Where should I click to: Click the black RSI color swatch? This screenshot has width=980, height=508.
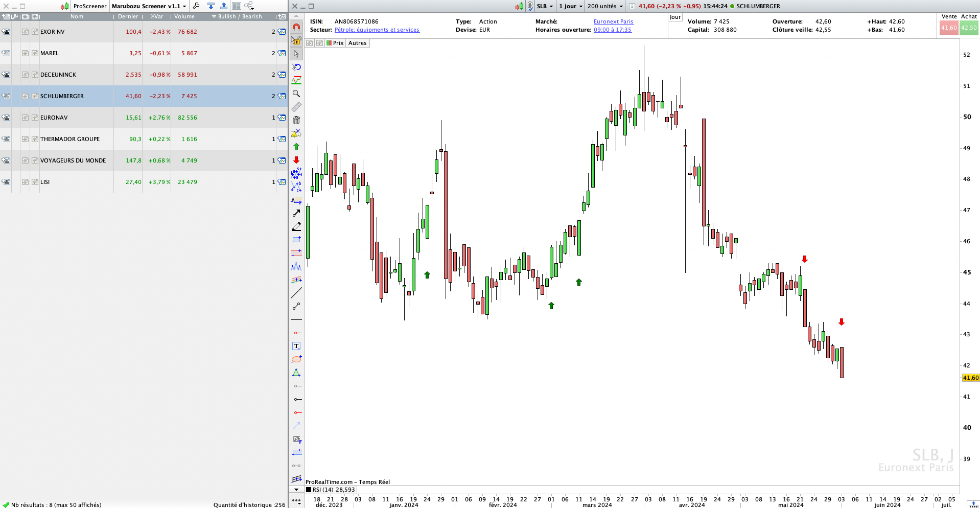[309, 490]
